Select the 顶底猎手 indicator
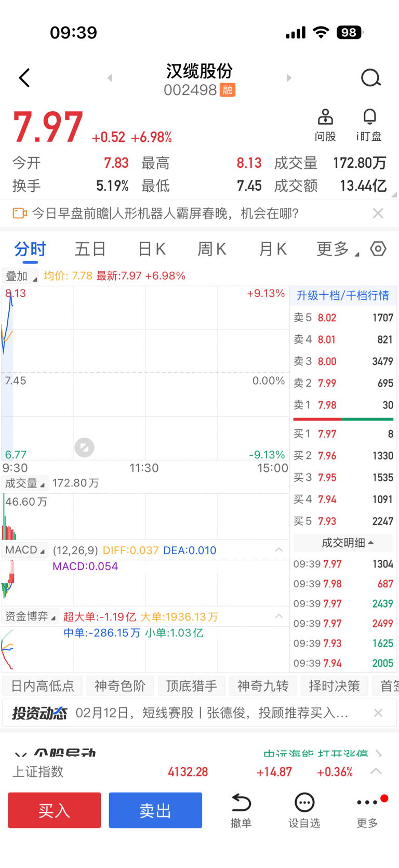This screenshot has height=868, width=399. click(x=191, y=686)
